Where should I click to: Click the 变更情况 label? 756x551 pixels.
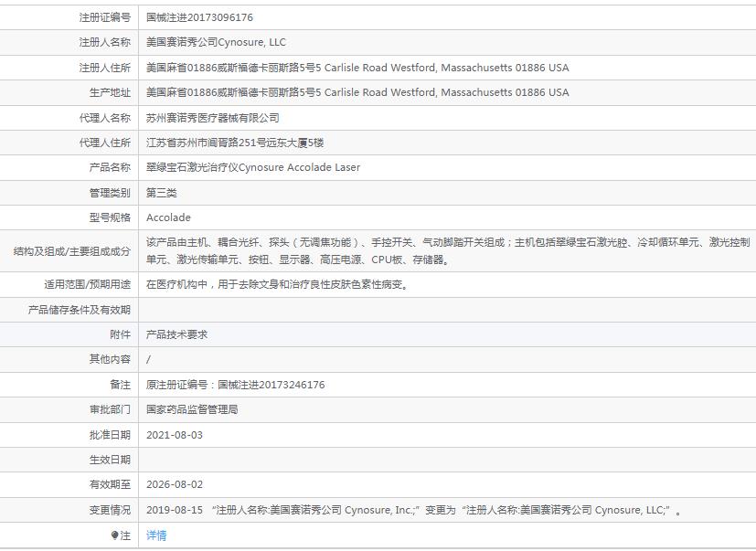110,510
